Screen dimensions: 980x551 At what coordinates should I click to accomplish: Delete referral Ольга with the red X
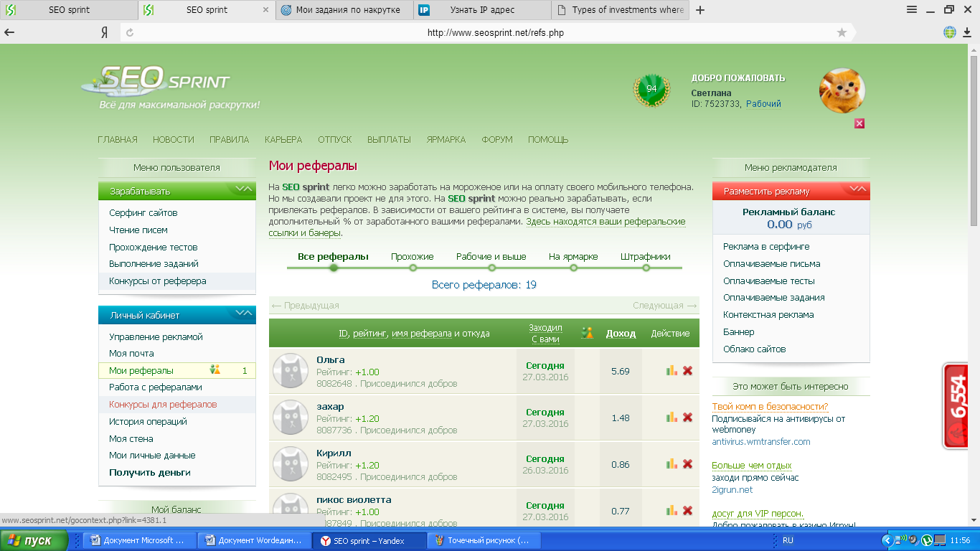point(687,371)
